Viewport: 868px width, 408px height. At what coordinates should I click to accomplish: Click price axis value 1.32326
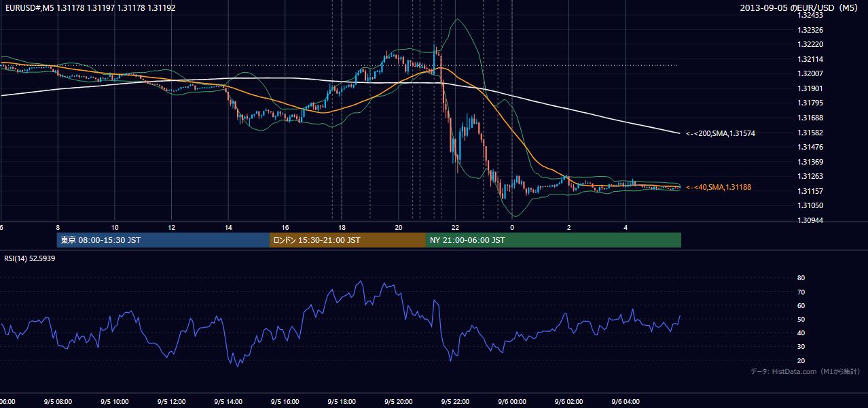(x=810, y=30)
